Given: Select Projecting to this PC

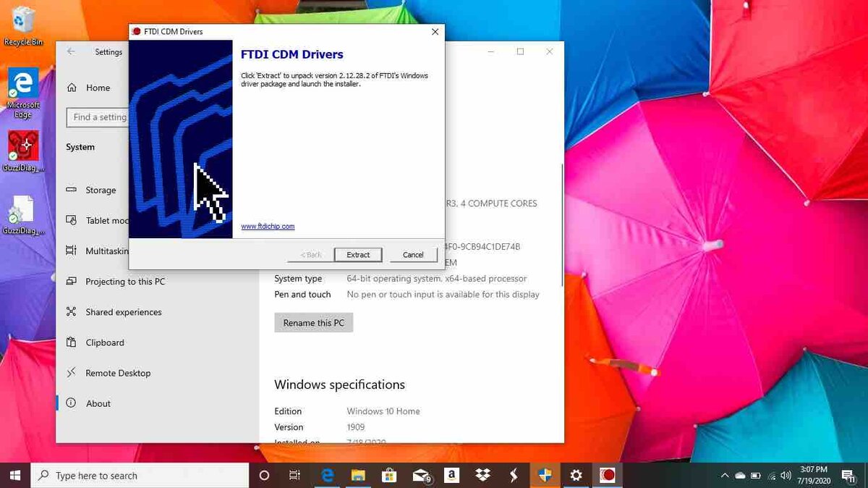Looking at the screenshot, I should tap(125, 282).
